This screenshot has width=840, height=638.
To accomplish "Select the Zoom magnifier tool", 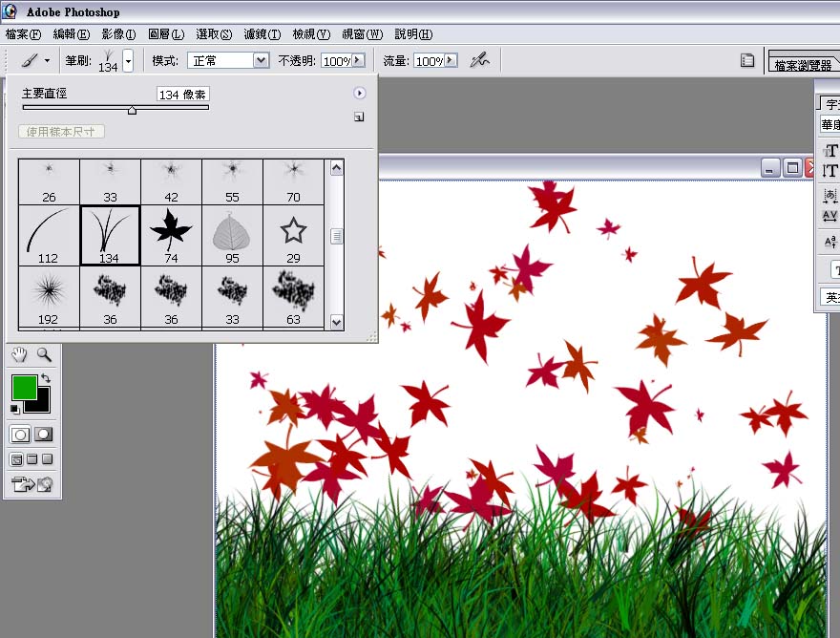I will pyautogui.click(x=44, y=355).
